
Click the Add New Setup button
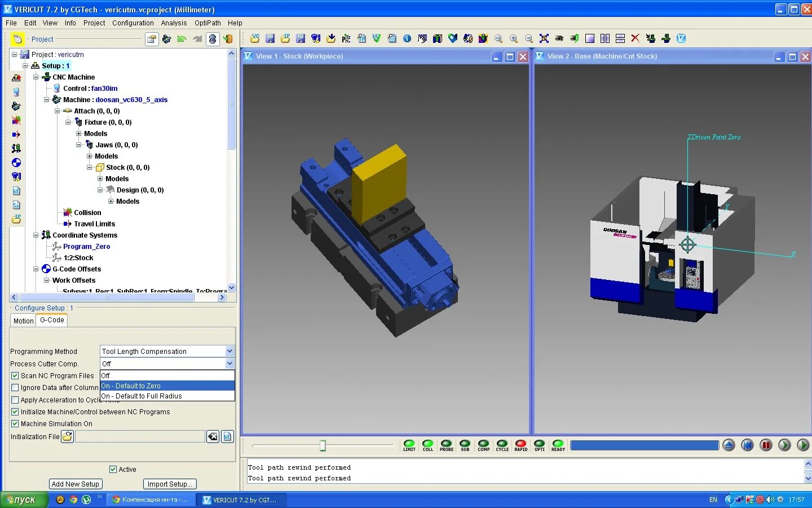pos(75,484)
